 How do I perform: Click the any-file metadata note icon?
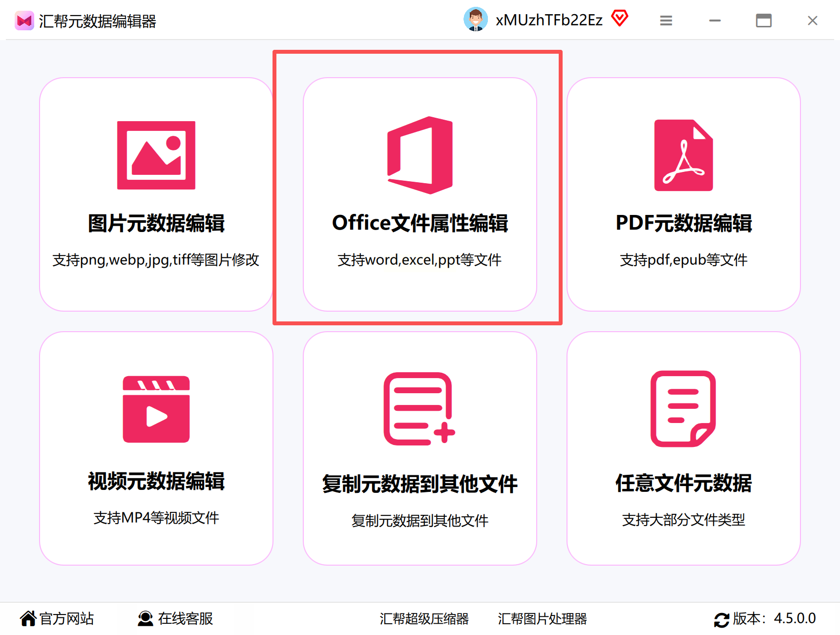(683, 409)
